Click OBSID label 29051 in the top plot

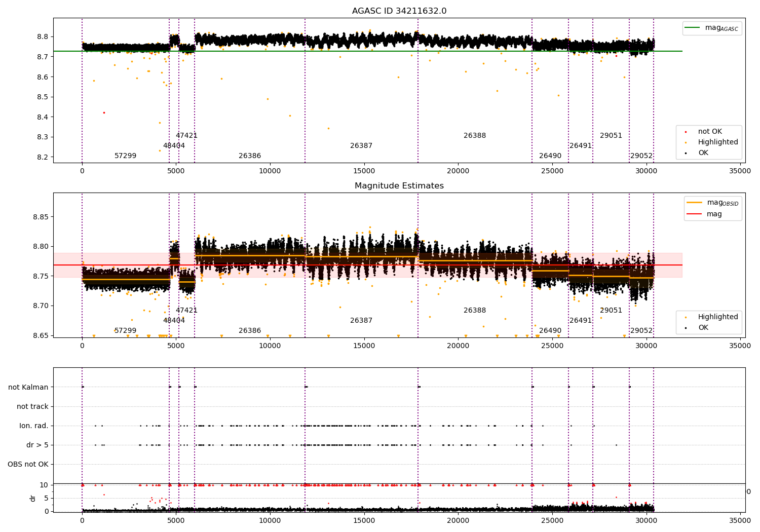[611, 136]
